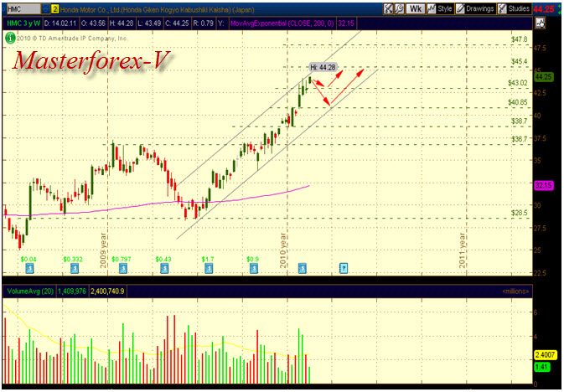Click the 2011 year axis label

click(x=463, y=250)
